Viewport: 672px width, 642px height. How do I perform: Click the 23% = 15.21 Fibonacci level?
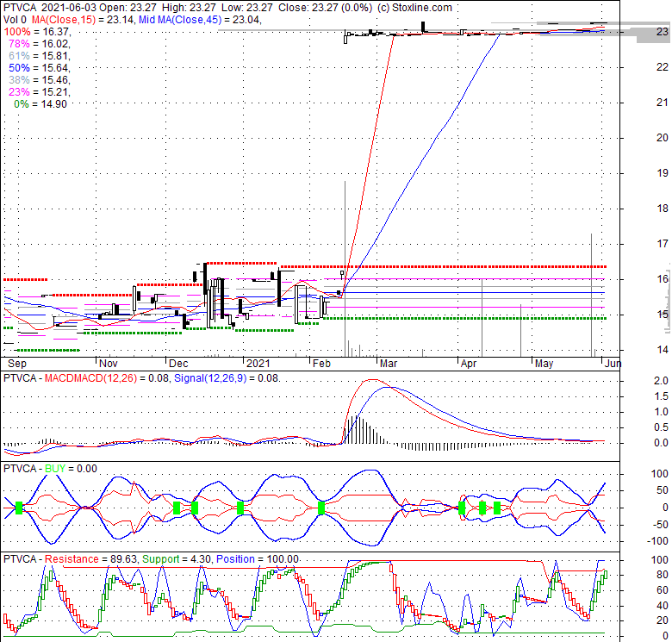(x=39, y=91)
